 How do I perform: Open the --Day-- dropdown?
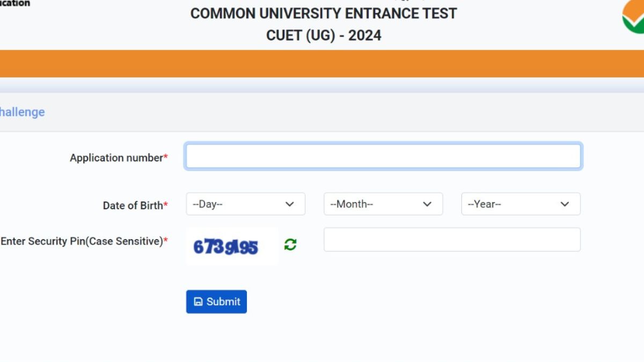pos(245,204)
